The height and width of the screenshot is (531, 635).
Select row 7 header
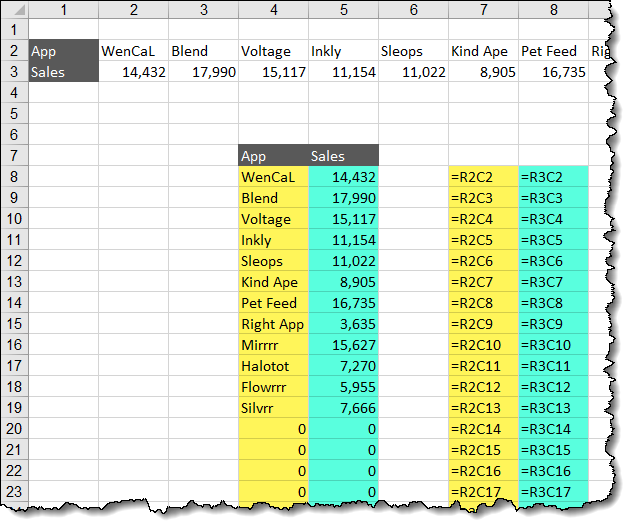tap(14, 156)
